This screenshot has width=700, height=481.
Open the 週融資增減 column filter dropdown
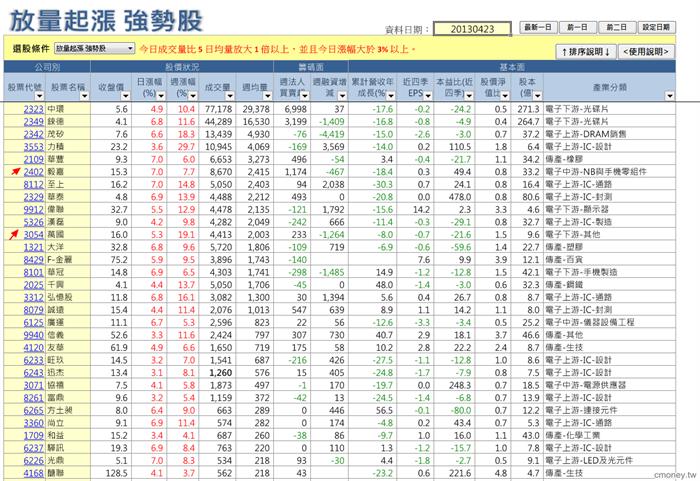click(x=342, y=96)
